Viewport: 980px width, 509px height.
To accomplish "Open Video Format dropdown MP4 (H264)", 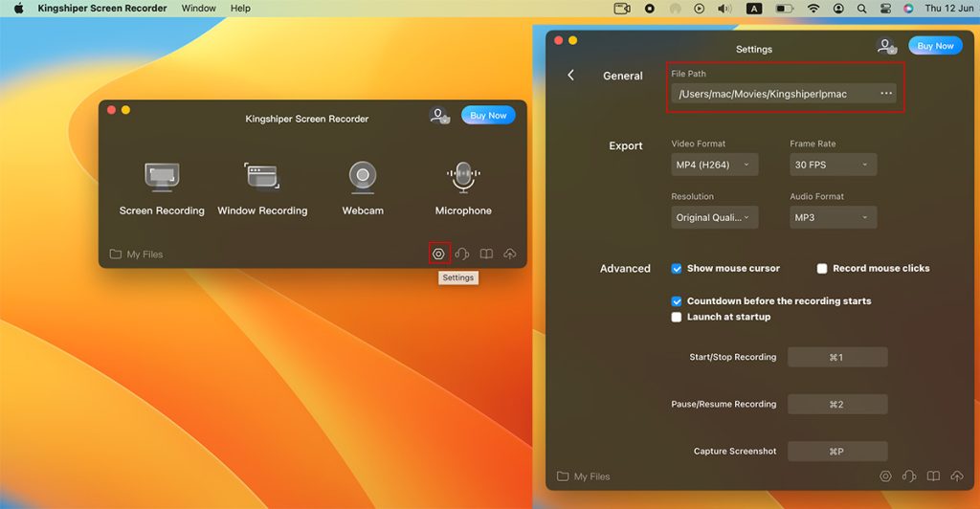I will click(714, 165).
